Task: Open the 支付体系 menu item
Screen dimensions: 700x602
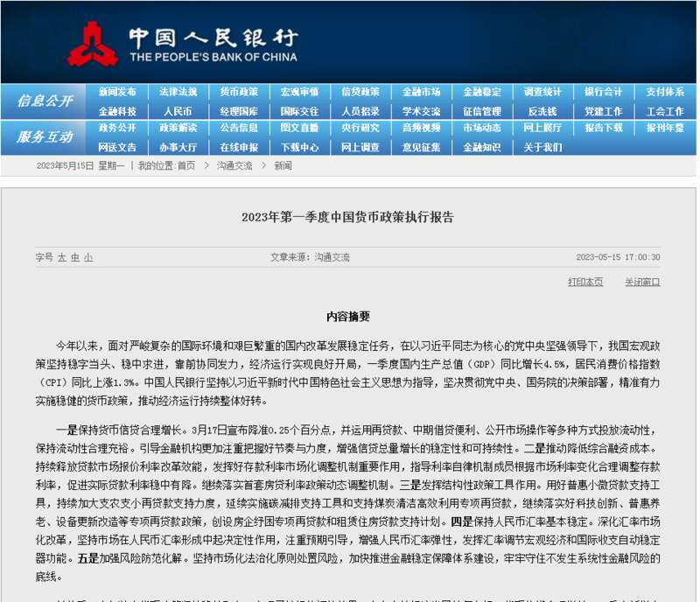Action: point(665,92)
